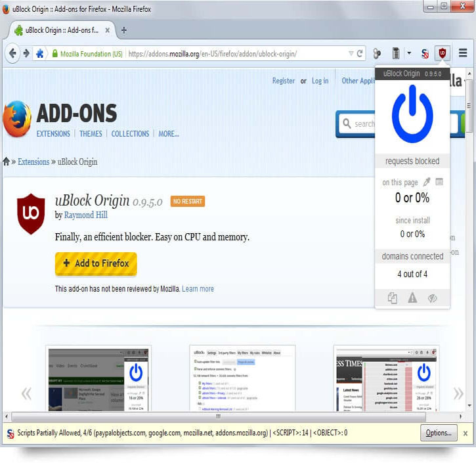Open the COLLECTIONS section

click(130, 134)
